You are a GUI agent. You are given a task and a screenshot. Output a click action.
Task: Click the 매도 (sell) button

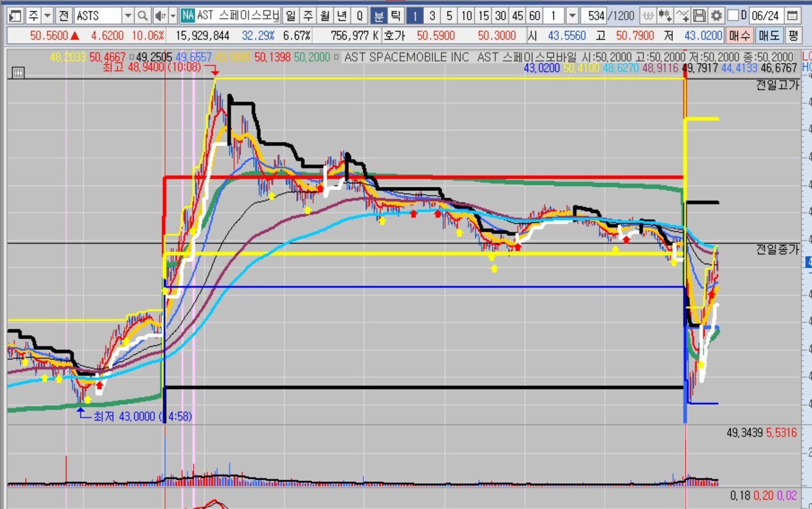tap(769, 36)
